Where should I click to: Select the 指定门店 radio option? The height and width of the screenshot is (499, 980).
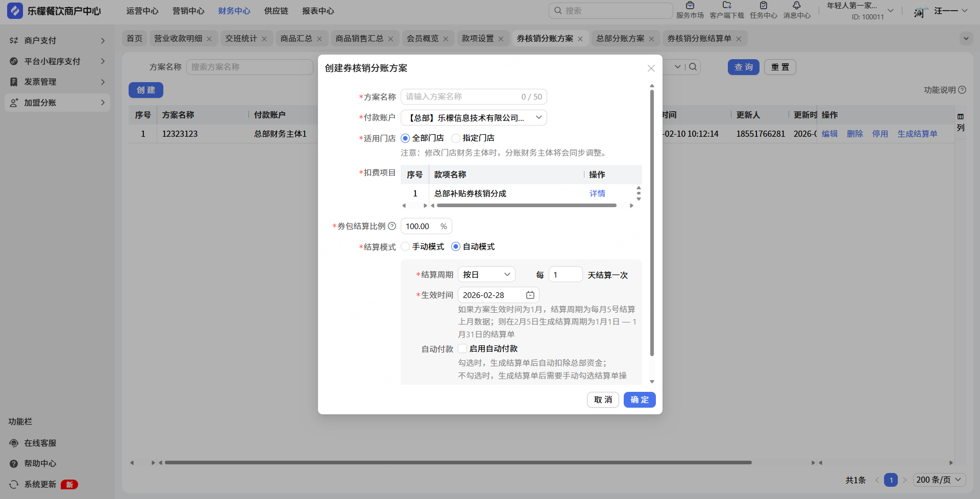[456, 138]
